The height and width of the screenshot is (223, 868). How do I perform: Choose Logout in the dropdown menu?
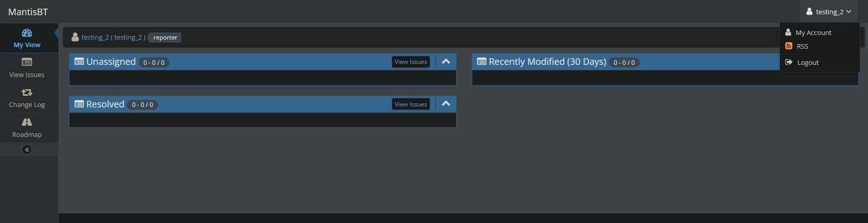tap(808, 62)
